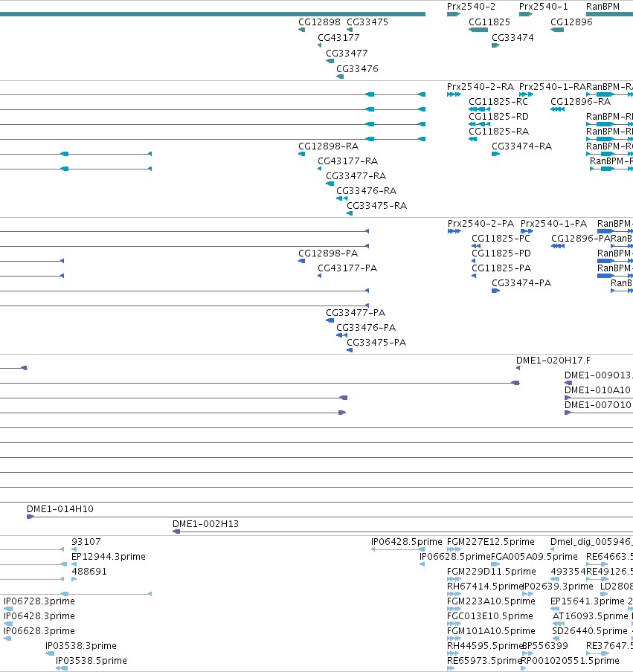Screen dimensions: 633x672
Task: Select EST FGM229D11.5prime
Action: 491,572
